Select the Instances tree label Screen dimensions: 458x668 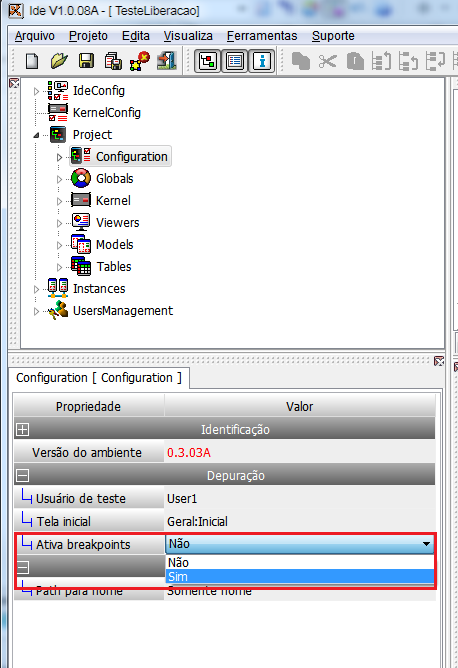point(99,288)
